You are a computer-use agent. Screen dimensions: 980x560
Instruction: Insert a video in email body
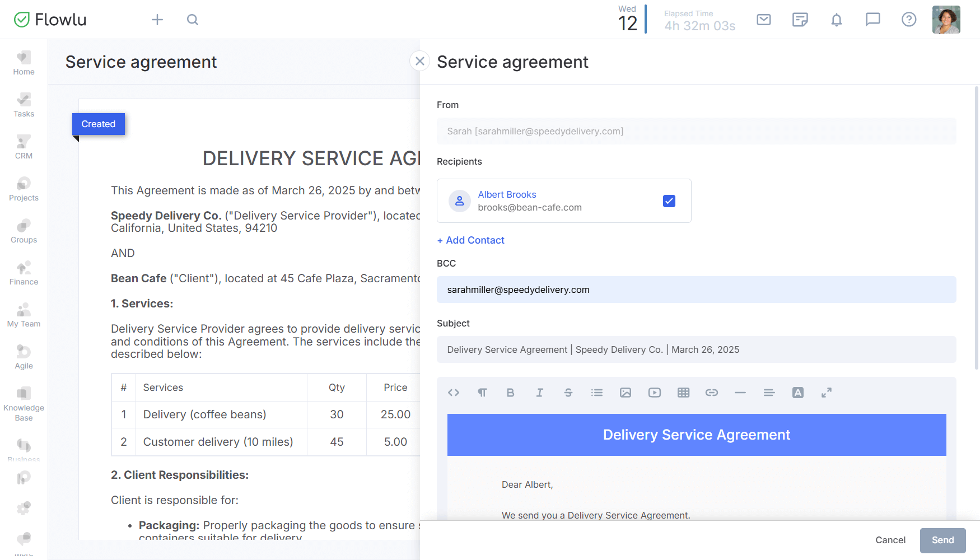655,393
